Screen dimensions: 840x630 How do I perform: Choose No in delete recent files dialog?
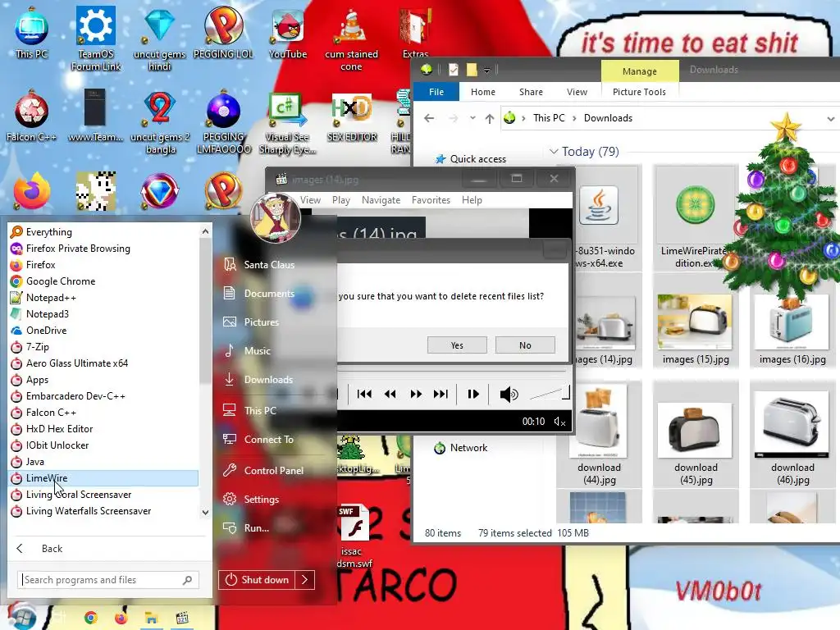(525, 345)
